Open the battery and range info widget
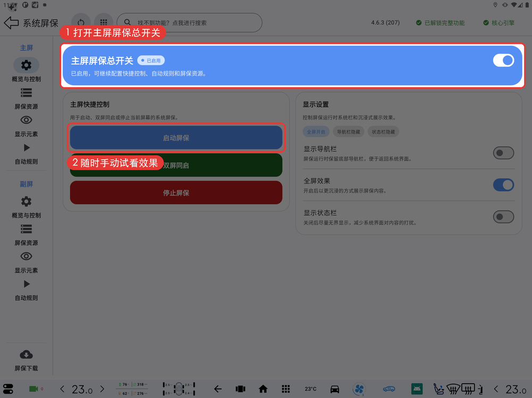 pos(132,389)
